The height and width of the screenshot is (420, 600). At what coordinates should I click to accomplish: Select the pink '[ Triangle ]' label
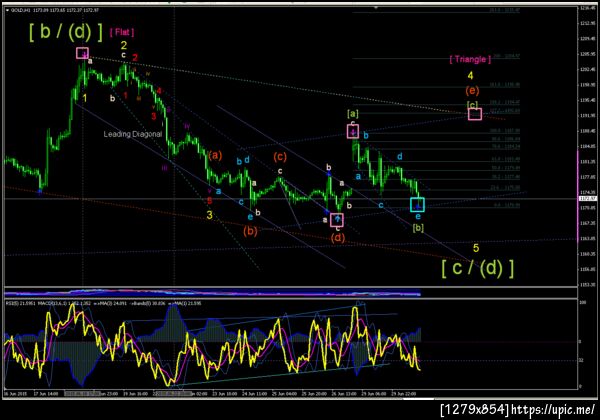470,59
